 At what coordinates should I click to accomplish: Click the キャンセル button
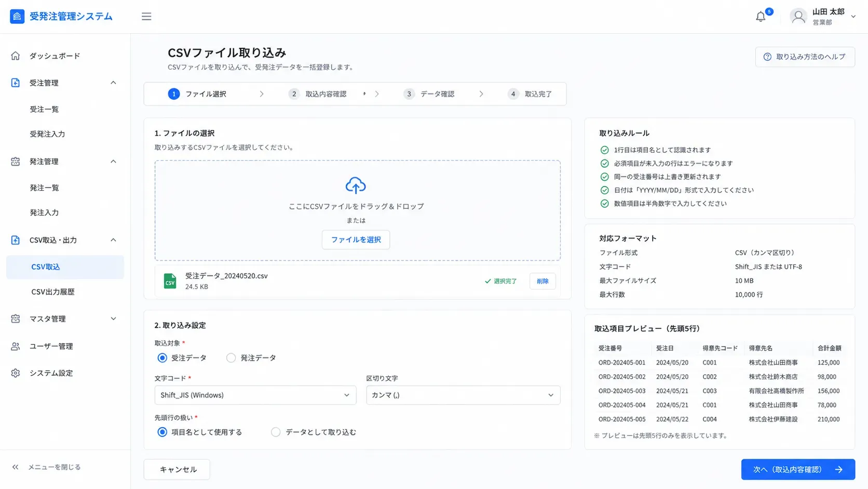177,470
